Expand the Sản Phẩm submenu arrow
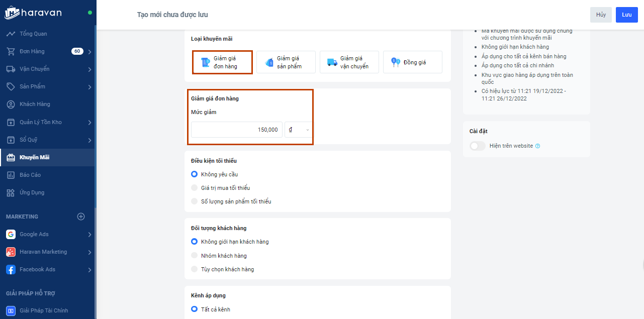This screenshot has height=319, width=644. [x=89, y=87]
